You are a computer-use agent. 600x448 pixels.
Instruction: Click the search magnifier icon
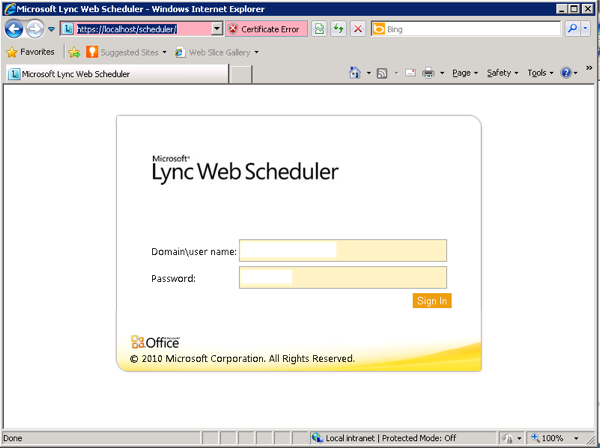[572, 29]
